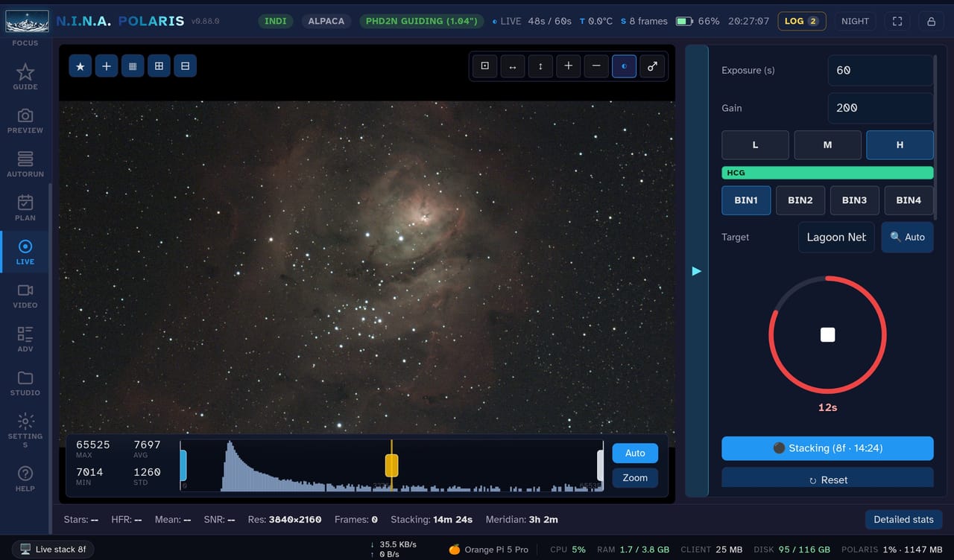Toggle the split horizontal overlay icon

[185, 66]
